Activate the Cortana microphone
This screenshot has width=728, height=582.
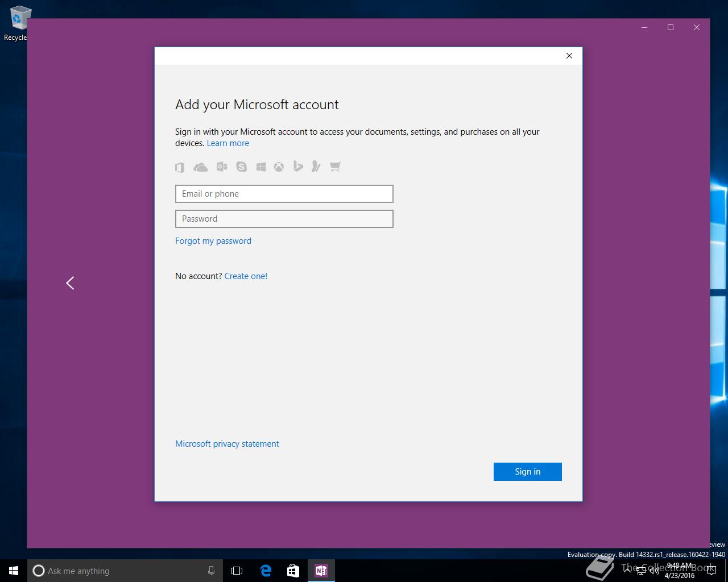[x=211, y=571]
